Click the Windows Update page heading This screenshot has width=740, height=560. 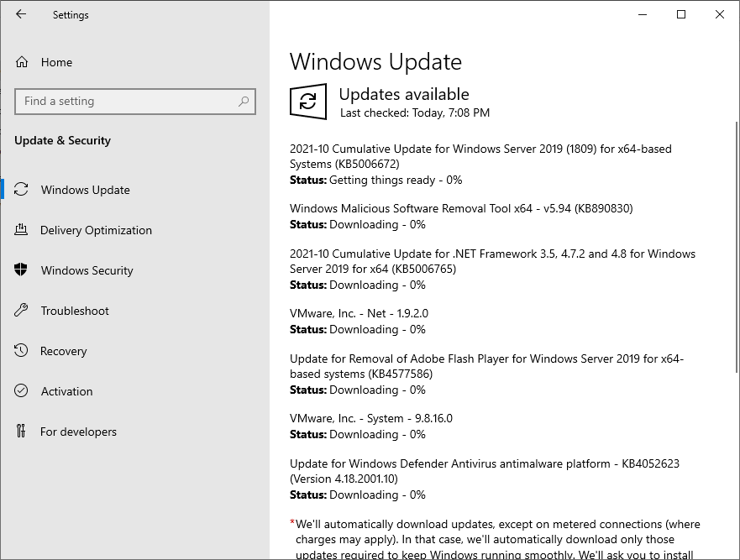pos(375,62)
